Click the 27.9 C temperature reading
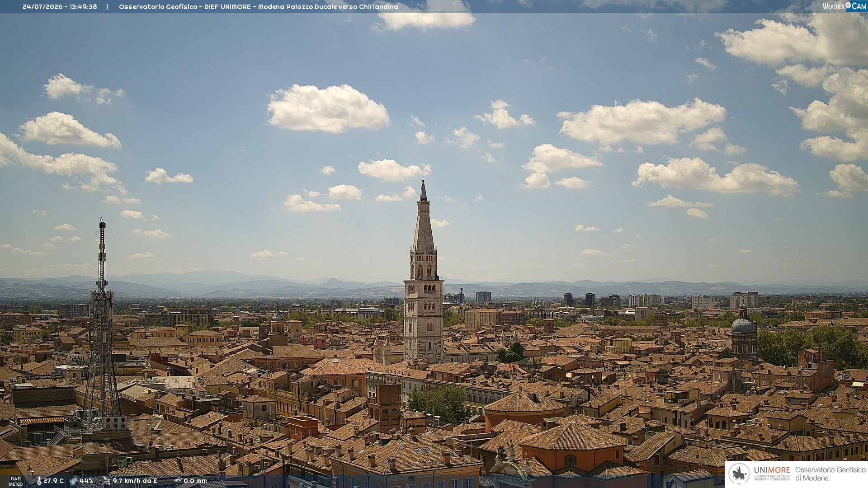Viewport: 868px width, 488px height. [x=54, y=481]
